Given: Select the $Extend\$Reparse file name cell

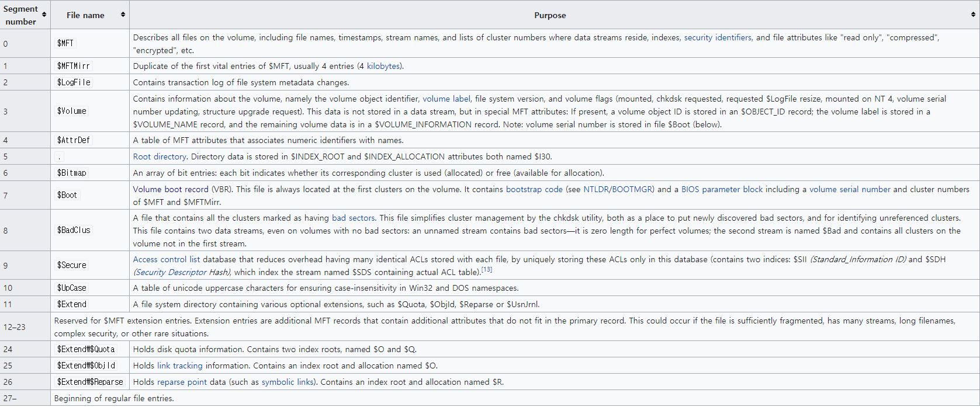Looking at the screenshot, I should click(x=89, y=382).
